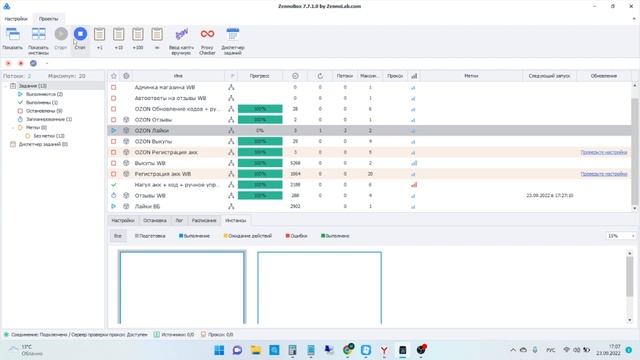Screen dimensions: 640x360
Task: Open Диспетчер заданий from ribbon
Action: point(233,34)
